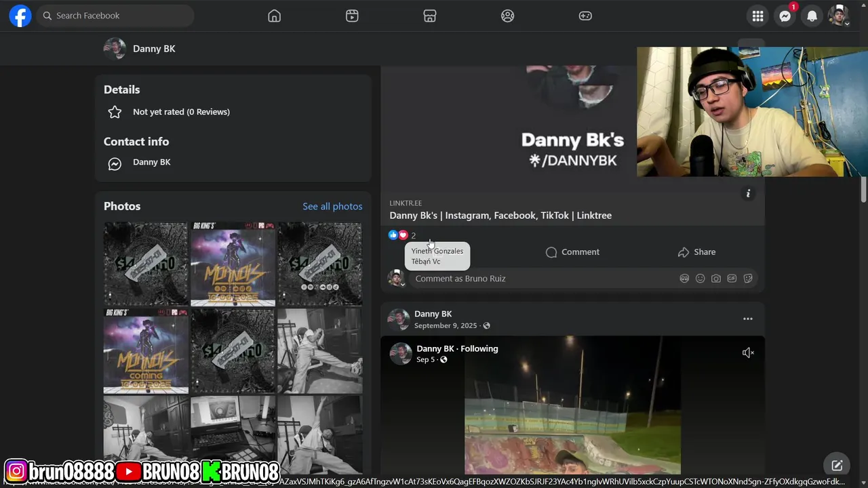
Task: Click the Search Facebook field
Action: pyautogui.click(x=115, y=16)
